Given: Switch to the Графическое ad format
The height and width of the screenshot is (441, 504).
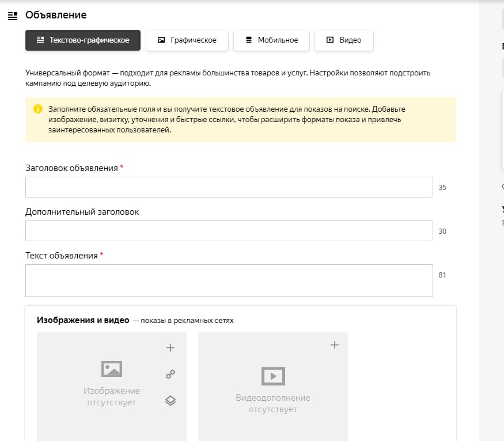Looking at the screenshot, I should point(187,40).
